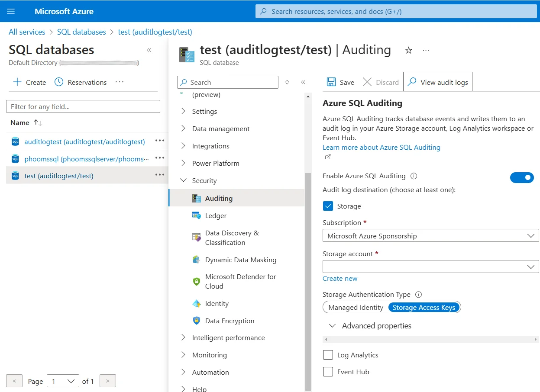Viewport: 540px width, 392px height.
Task: Open the navigation hamburger menu
Action: pos(12,11)
